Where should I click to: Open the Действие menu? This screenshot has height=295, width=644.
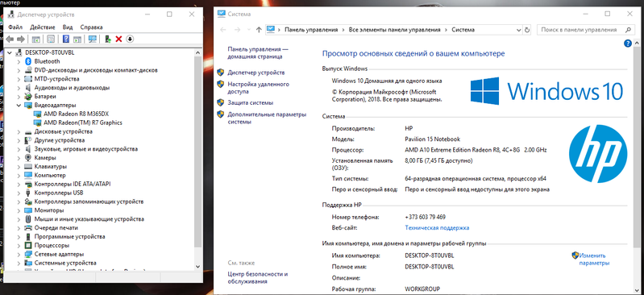click(42, 27)
